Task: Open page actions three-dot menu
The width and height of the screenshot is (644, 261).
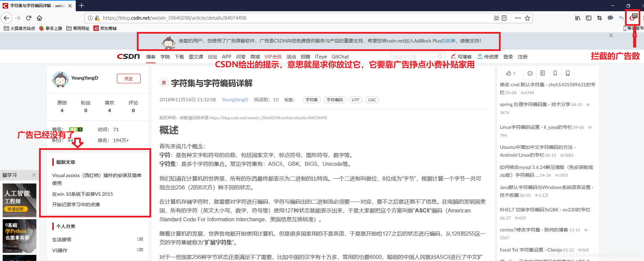Action: 518,18
